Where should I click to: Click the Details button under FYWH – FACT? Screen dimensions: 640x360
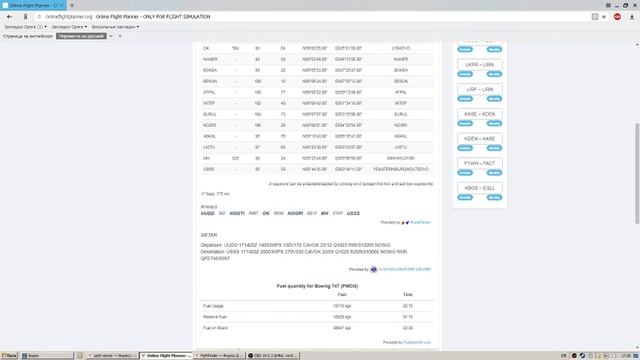465,173
